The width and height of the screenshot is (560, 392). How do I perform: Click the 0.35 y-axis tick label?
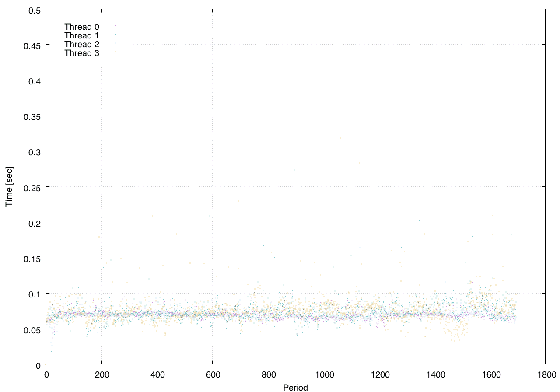31,116
